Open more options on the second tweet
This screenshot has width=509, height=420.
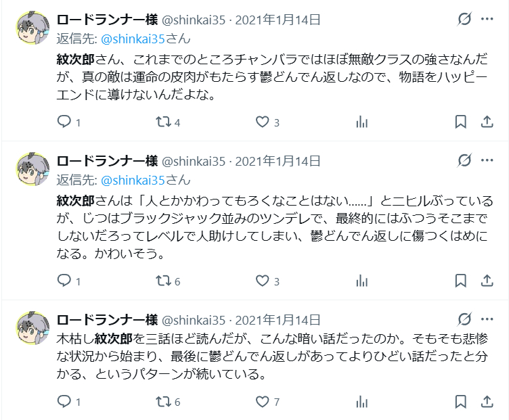pos(487,160)
